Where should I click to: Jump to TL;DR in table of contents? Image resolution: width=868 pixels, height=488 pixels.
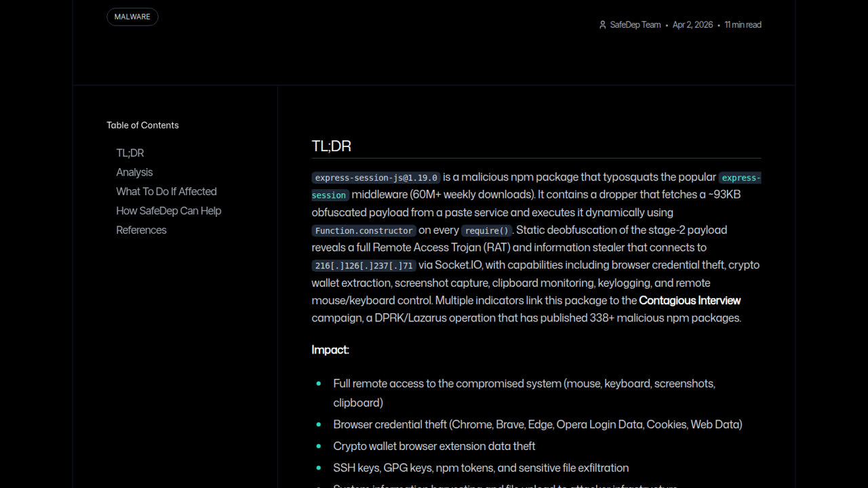pos(130,153)
